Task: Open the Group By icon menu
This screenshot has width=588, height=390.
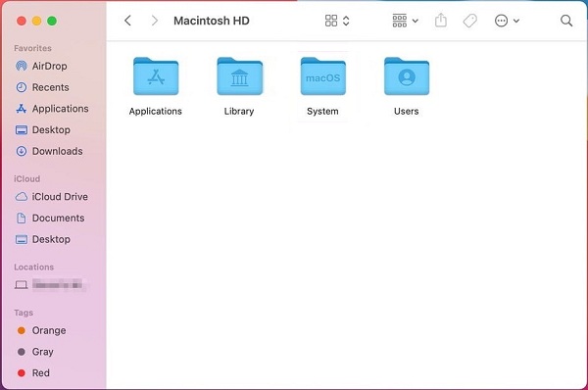Action: 400,21
